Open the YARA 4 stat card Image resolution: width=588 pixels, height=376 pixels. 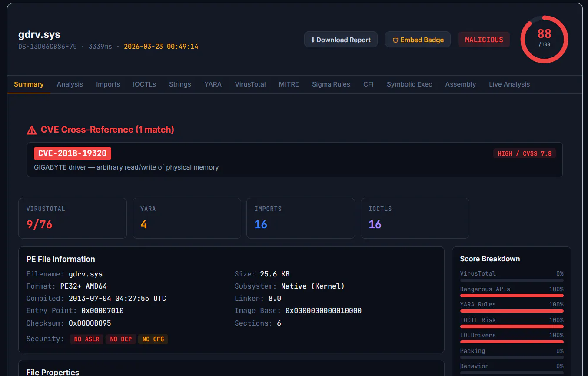[x=186, y=218]
